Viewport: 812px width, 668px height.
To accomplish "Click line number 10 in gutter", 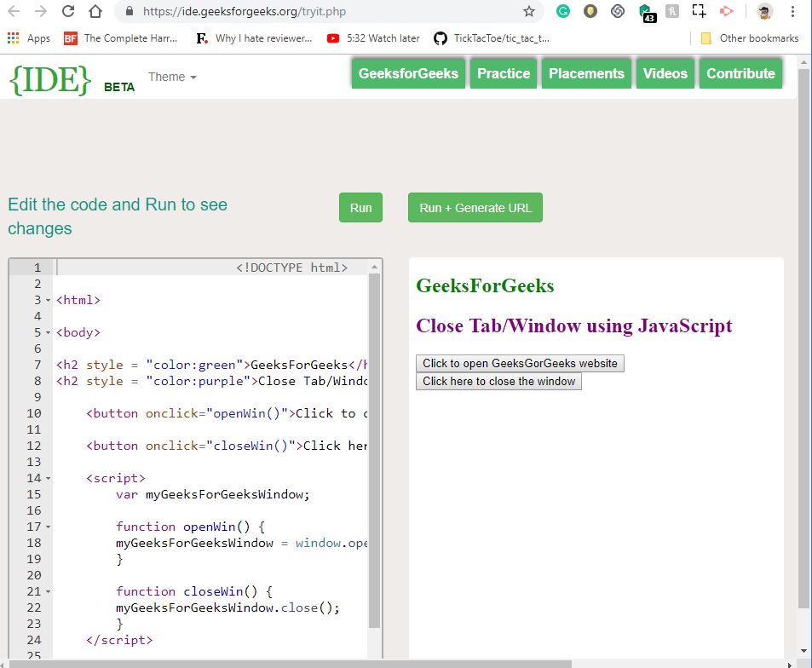I will click(x=34, y=414).
